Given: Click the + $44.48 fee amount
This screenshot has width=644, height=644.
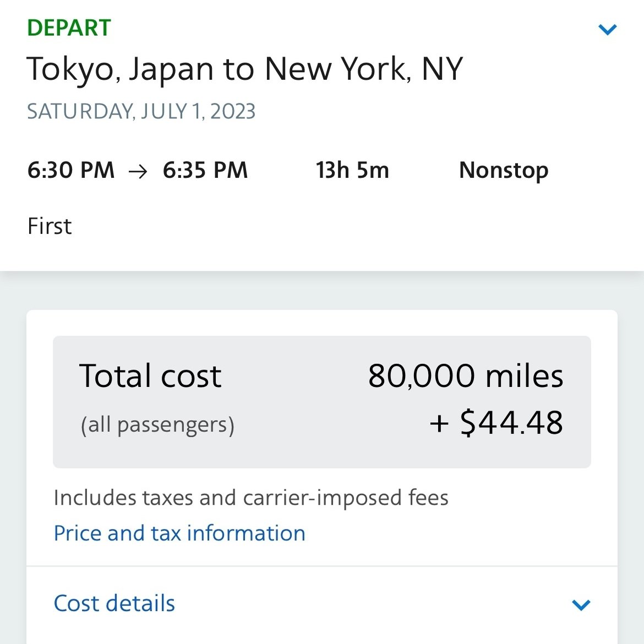Looking at the screenshot, I should click(496, 423).
